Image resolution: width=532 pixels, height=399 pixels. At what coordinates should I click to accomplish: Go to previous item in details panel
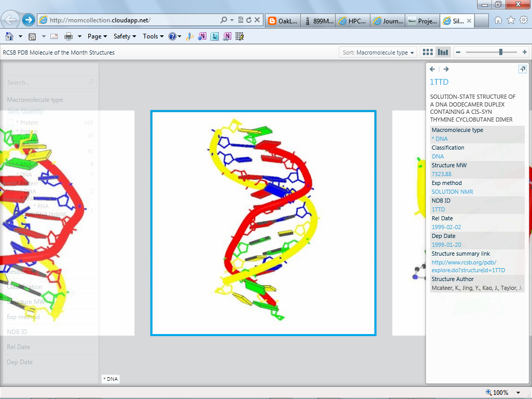(x=432, y=69)
